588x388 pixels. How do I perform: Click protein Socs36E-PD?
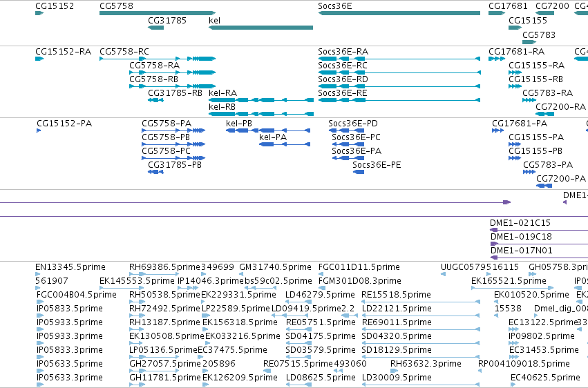(346, 130)
